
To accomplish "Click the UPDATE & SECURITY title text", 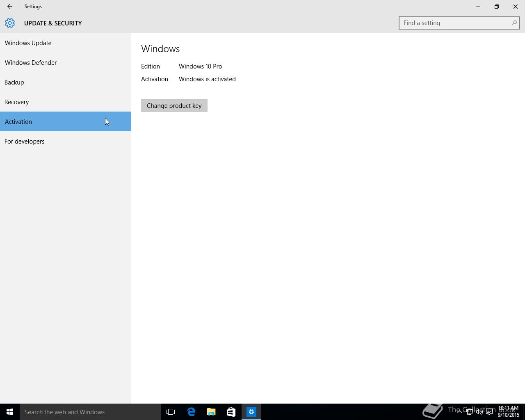I will click(x=53, y=23).
